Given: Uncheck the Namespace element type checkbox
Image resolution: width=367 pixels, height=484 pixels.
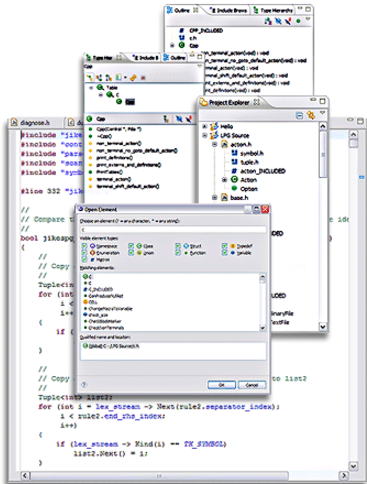Looking at the screenshot, I should (x=84, y=246).
